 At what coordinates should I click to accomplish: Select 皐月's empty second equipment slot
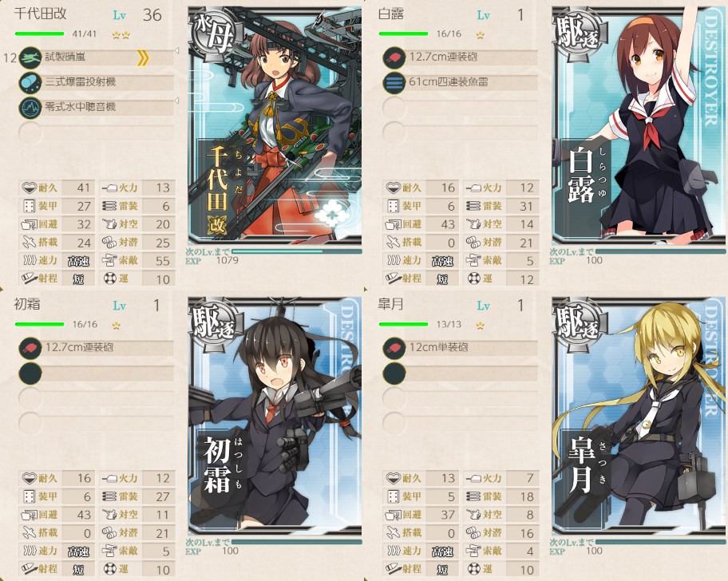(461, 373)
